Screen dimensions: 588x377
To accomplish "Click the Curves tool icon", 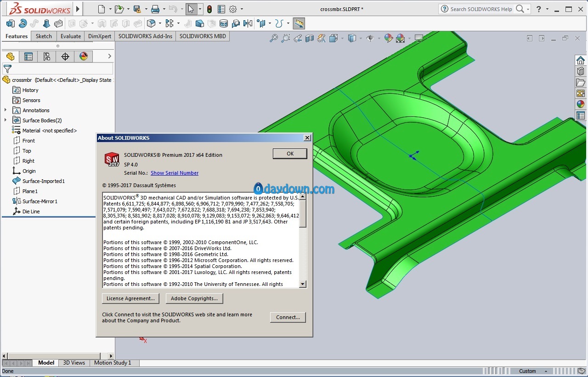I will point(278,23).
